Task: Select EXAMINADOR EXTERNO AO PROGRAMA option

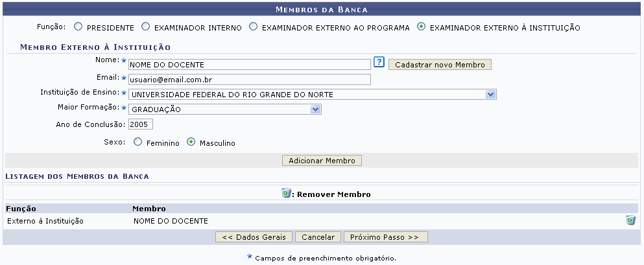Action: 254,28
